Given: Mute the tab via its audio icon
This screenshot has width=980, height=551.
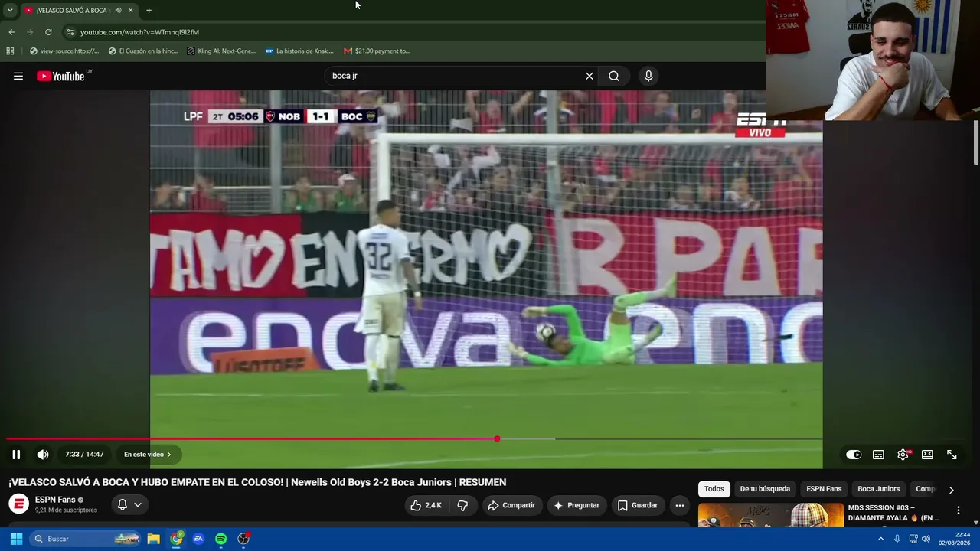Looking at the screenshot, I should pos(118,10).
